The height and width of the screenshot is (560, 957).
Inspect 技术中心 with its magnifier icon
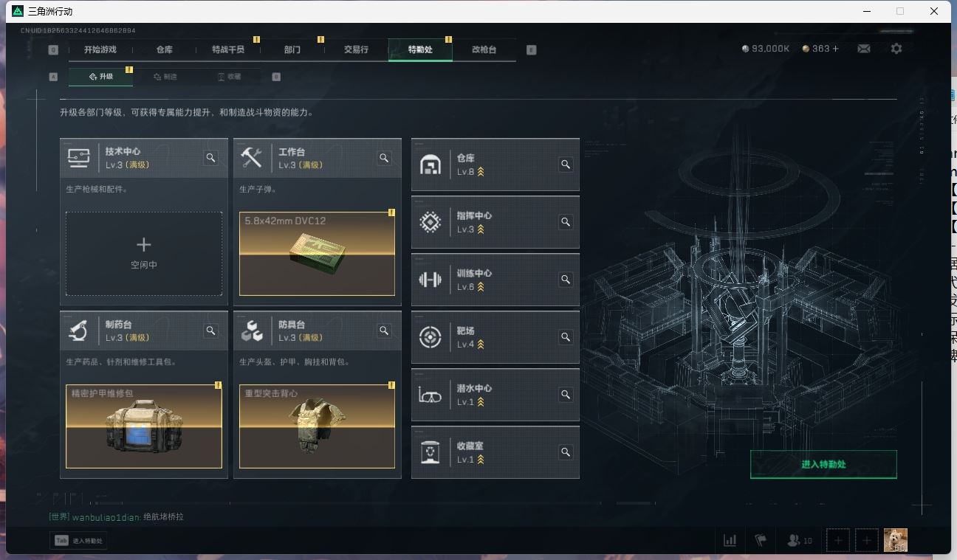click(x=211, y=158)
